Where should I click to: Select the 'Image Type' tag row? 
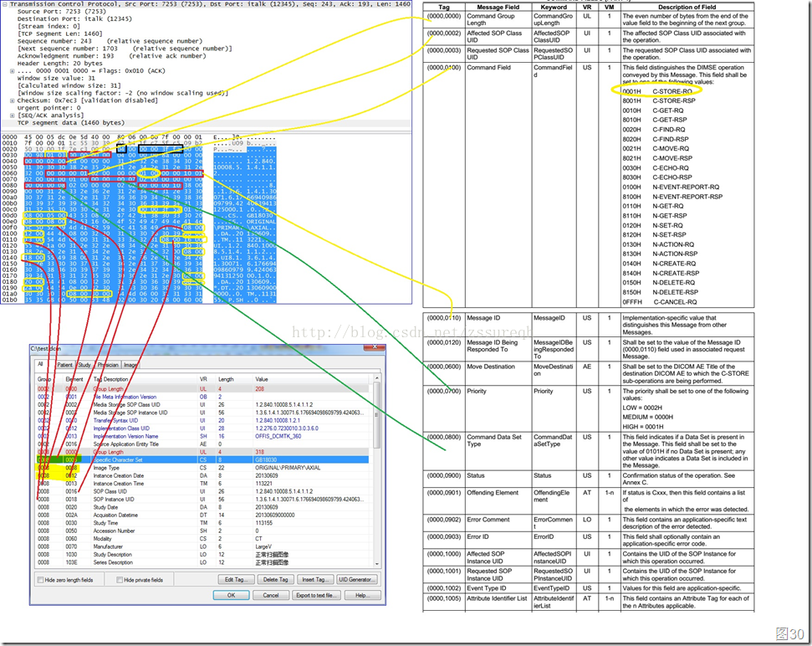(202, 468)
